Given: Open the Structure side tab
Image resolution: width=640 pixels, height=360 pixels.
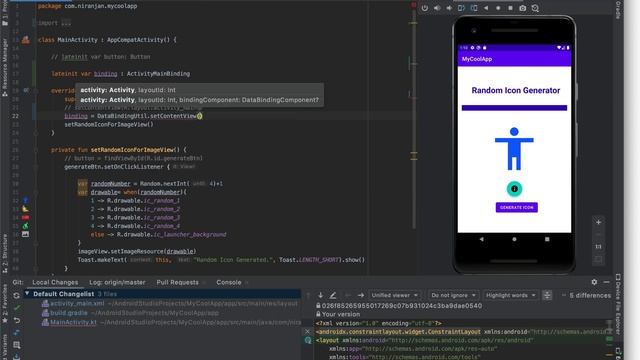Looking at the screenshot, I should [x=5, y=253].
